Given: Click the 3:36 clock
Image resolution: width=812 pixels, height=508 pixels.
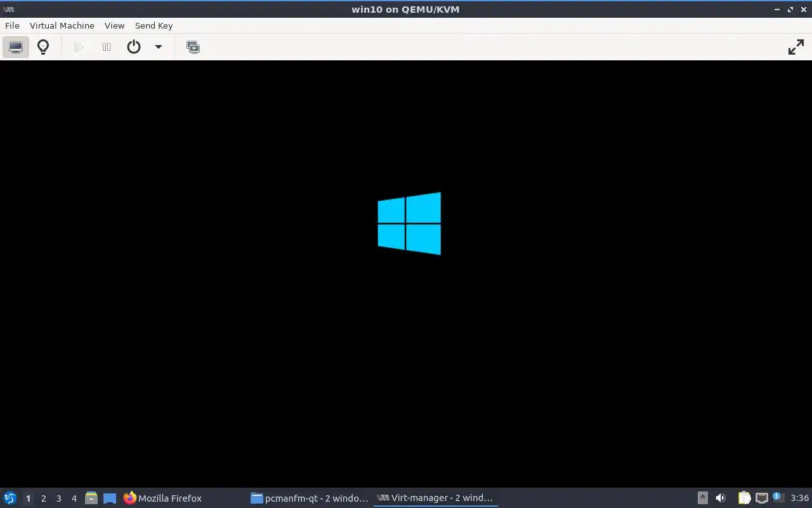Looking at the screenshot, I should click(799, 498).
